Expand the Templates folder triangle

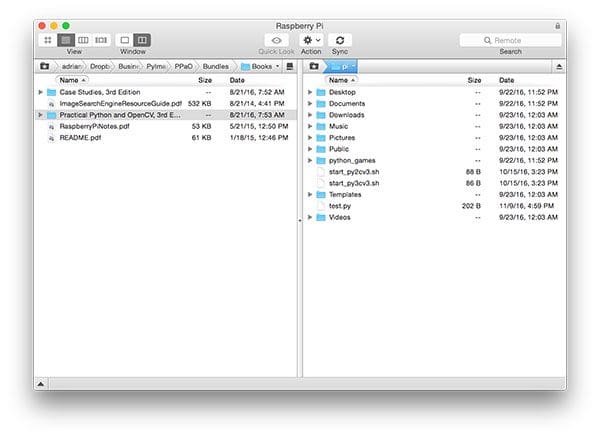(x=310, y=194)
